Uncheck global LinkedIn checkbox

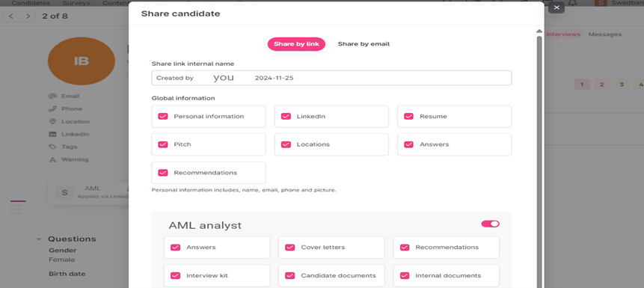[x=286, y=116]
